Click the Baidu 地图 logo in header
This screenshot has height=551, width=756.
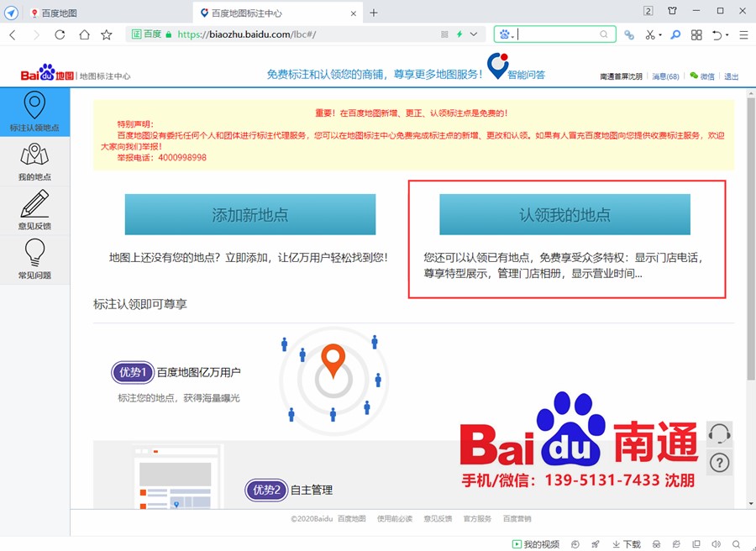click(x=47, y=72)
